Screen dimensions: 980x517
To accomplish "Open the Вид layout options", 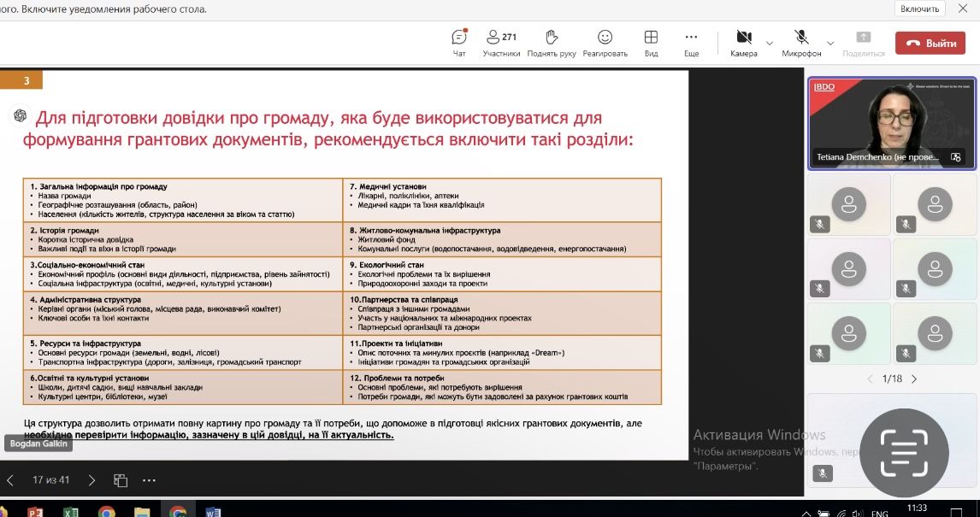I will [x=652, y=43].
